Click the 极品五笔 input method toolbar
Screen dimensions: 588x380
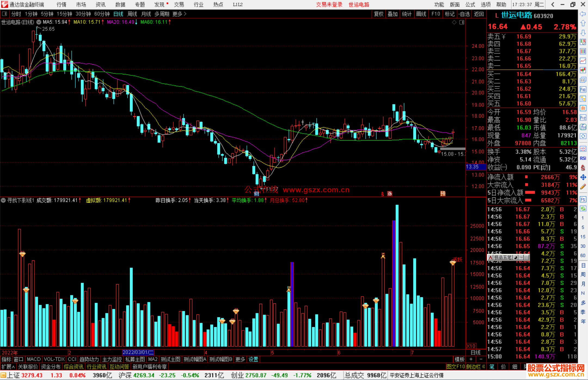pos(508,257)
